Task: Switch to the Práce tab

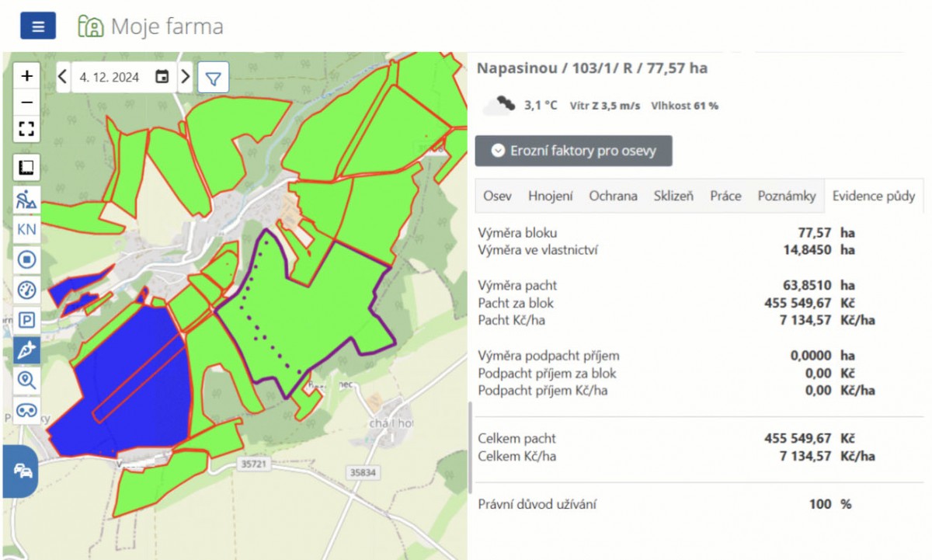Action: (x=725, y=196)
